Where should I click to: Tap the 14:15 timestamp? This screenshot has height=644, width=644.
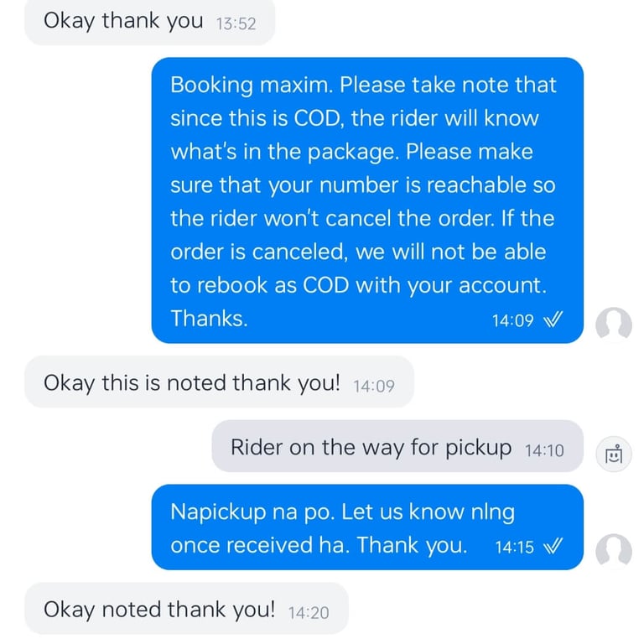click(514, 548)
